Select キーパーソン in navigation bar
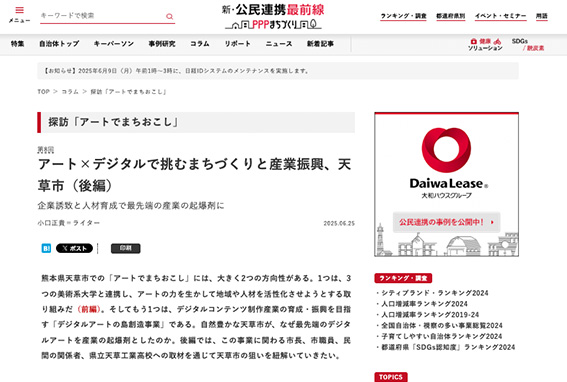This screenshot has height=382, width=567. (114, 44)
